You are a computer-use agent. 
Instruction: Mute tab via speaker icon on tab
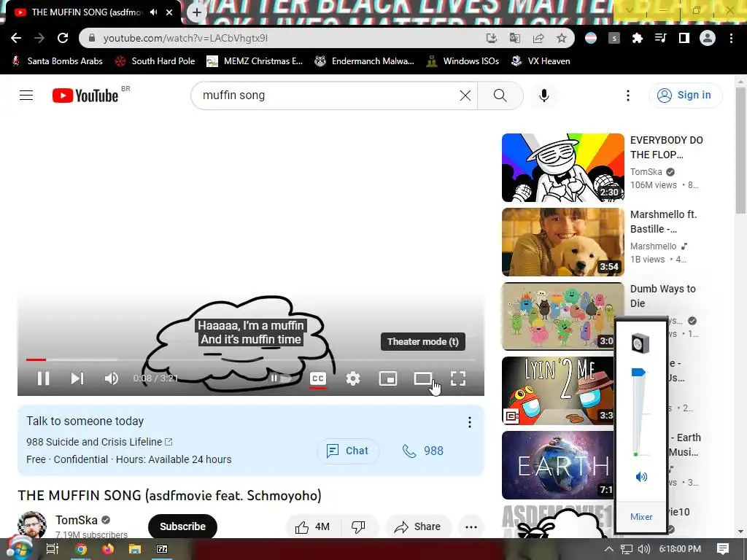click(154, 12)
